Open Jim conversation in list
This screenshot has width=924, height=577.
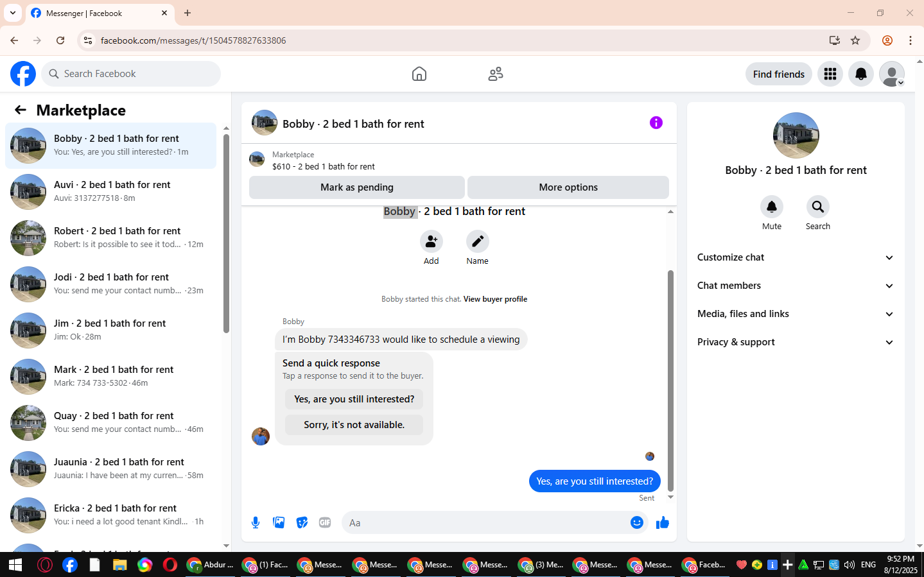pos(110,331)
